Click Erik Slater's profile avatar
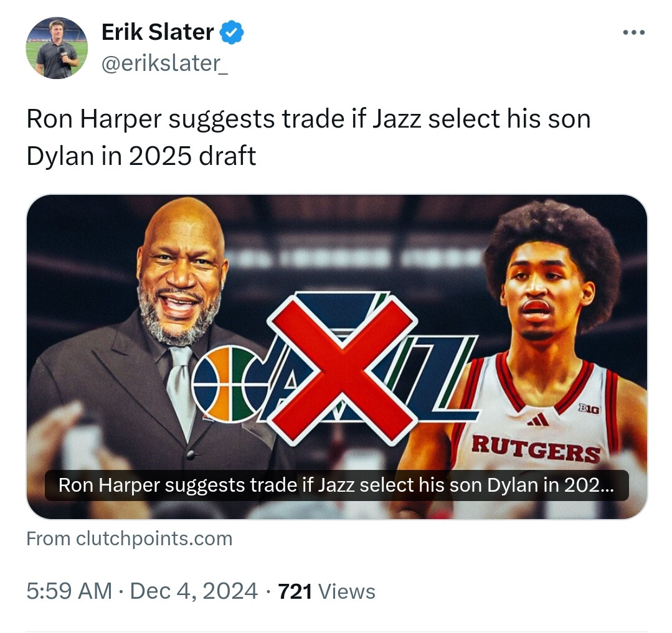 tap(57, 48)
